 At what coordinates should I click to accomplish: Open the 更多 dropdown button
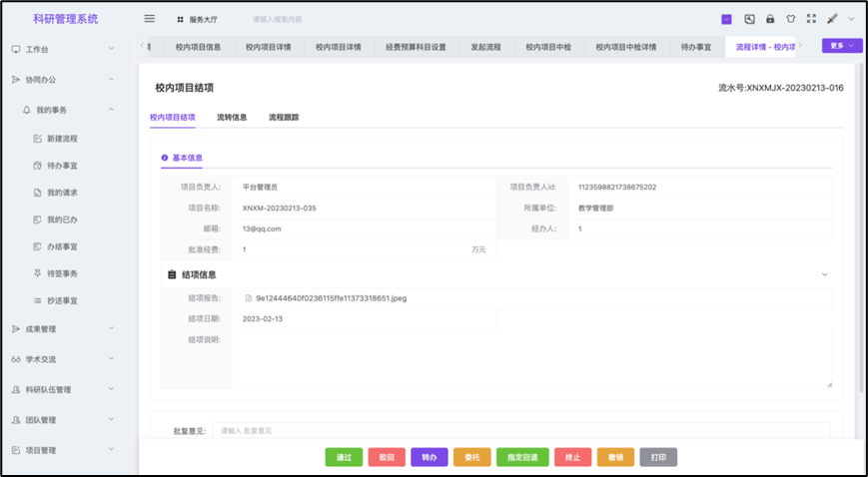842,46
